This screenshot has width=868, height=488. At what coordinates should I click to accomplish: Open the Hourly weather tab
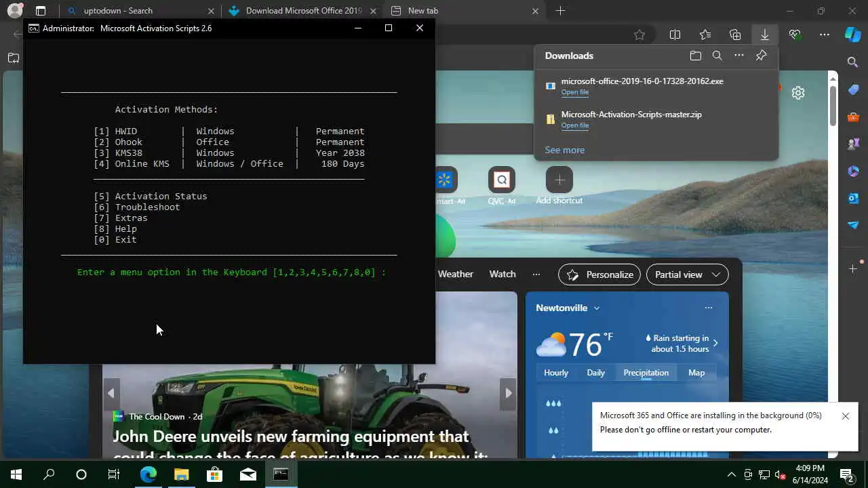[556, 373]
